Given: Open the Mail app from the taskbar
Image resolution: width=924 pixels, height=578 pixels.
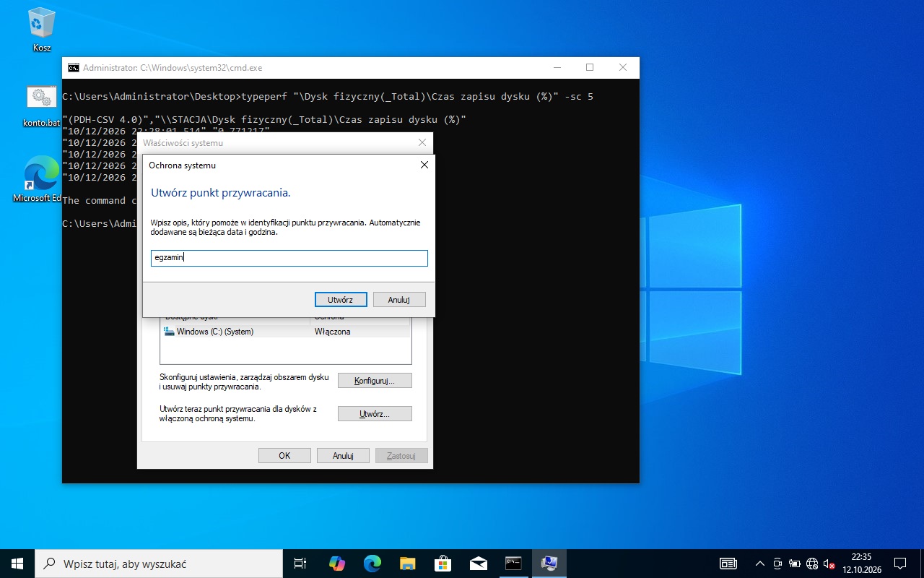Looking at the screenshot, I should point(478,564).
